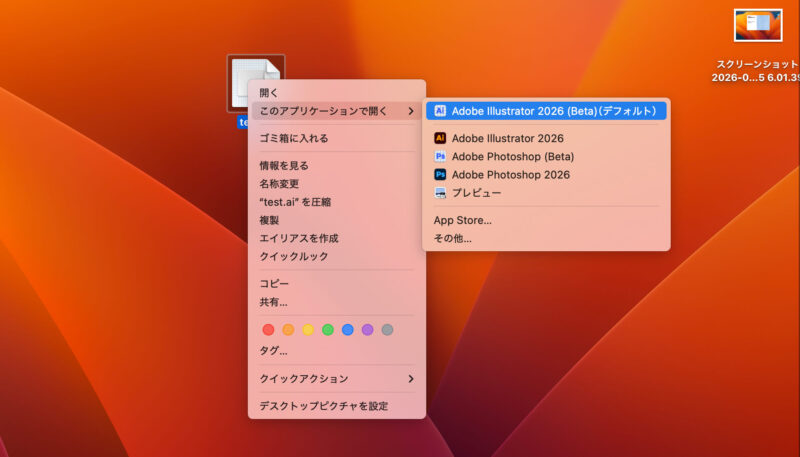Screen dimensions: 800x457
Task: Open the screenshot thumbnail on the desktop
Action: coord(758,26)
